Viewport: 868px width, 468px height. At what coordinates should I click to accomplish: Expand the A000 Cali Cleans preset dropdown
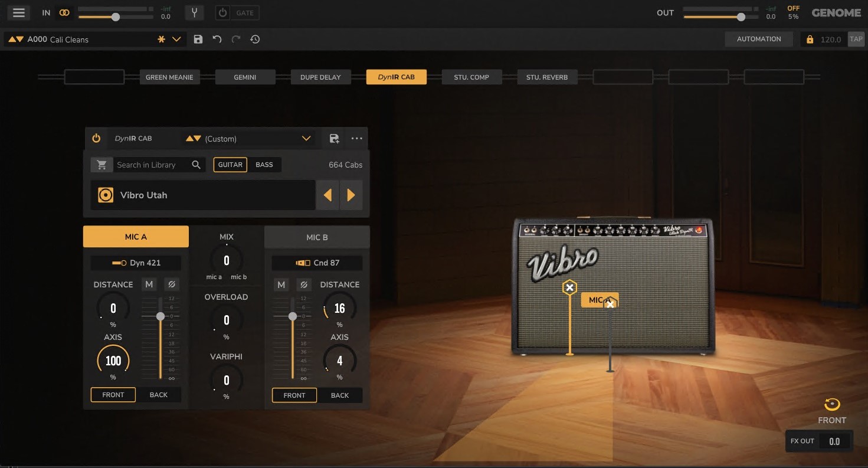176,39
